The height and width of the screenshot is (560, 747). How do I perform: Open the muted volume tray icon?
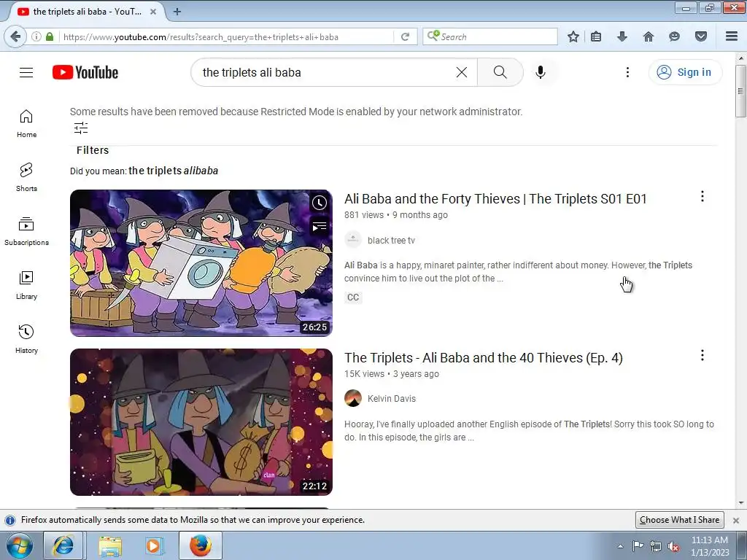tap(673, 547)
